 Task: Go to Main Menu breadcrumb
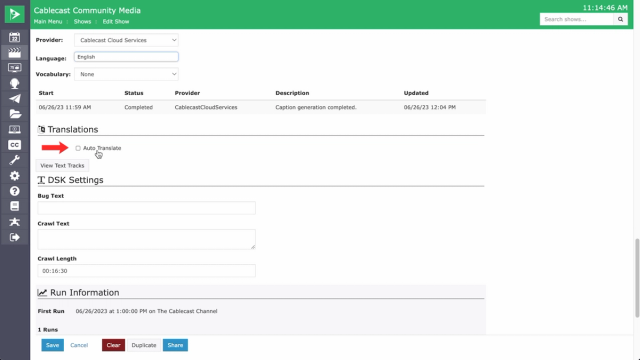48,22
